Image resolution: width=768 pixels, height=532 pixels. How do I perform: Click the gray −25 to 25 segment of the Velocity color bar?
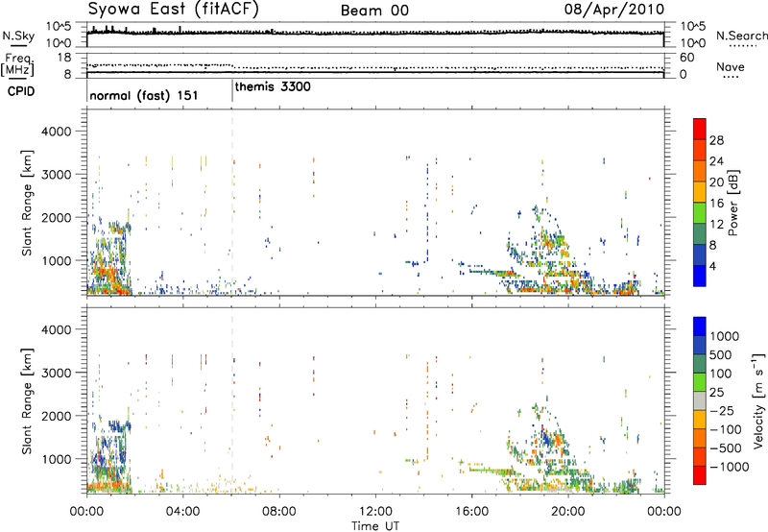pos(700,400)
